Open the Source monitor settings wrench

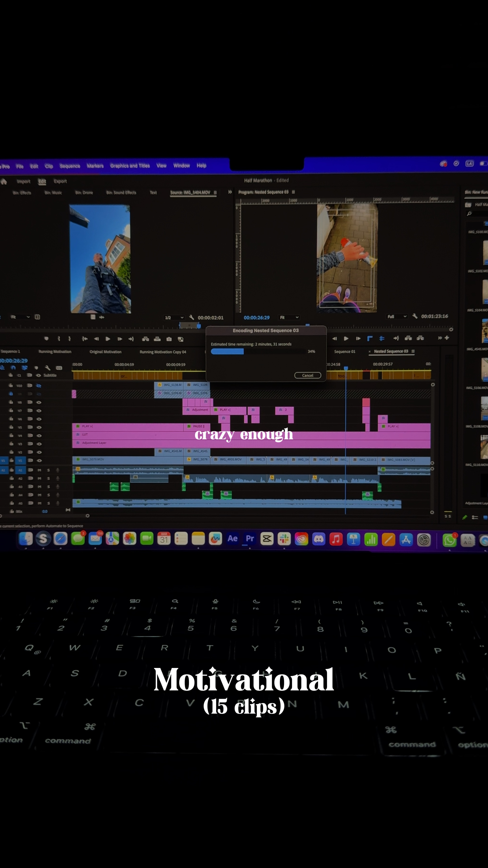click(192, 317)
